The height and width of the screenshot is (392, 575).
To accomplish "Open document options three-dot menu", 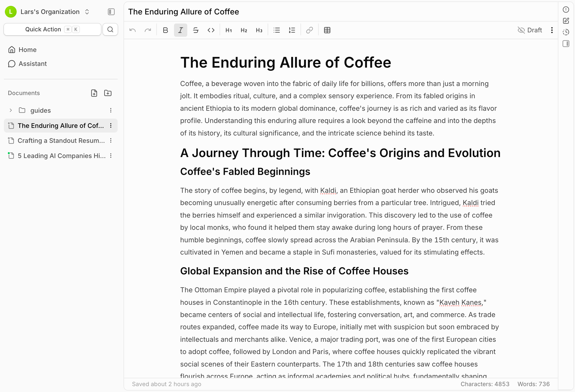I will pyautogui.click(x=552, y=30).
